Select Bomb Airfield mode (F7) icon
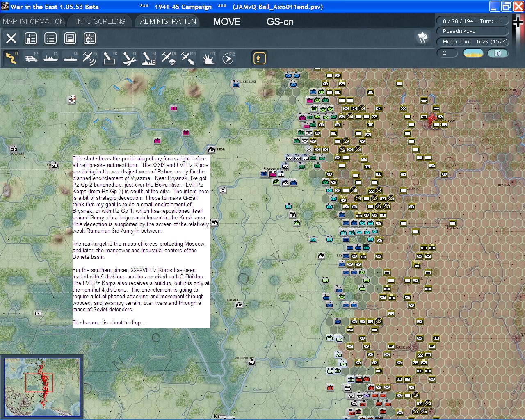The width and height of the screenshot is (525, 420). 129,58
